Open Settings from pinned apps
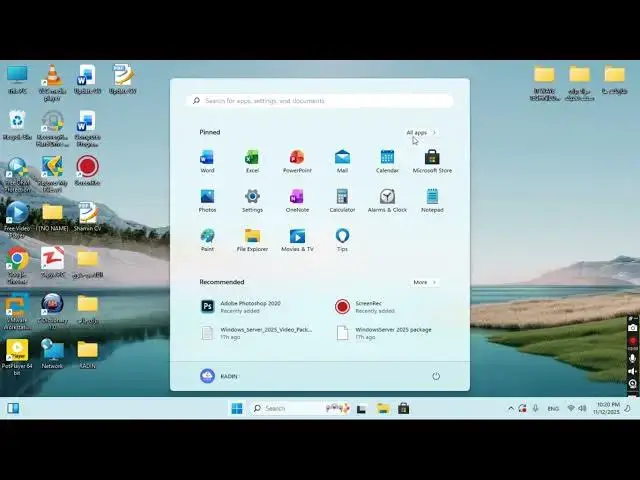The image size is (640, 480). (x=252, y=201)
